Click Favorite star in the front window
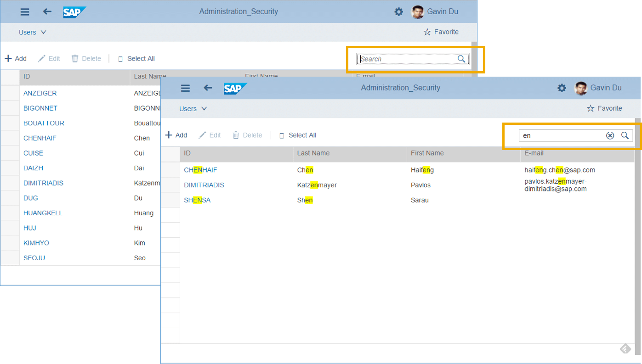Viewport: 642px width, 364px height. pos(605,109)
